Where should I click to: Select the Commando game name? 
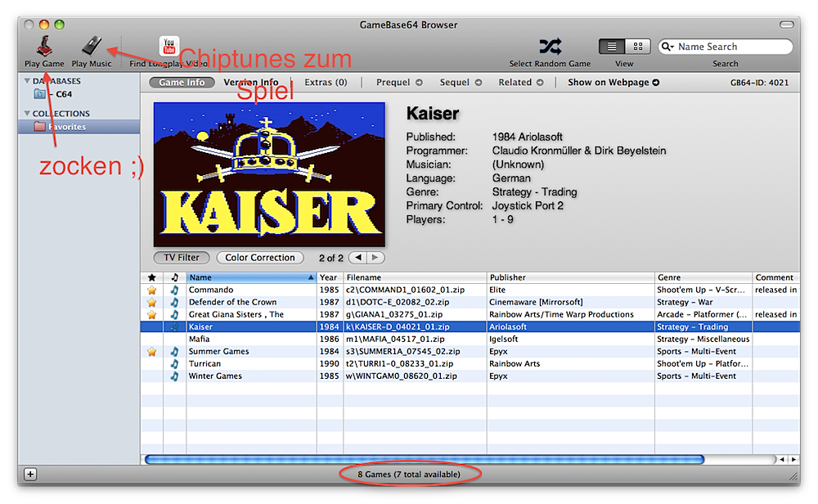[x=211, y=290]
